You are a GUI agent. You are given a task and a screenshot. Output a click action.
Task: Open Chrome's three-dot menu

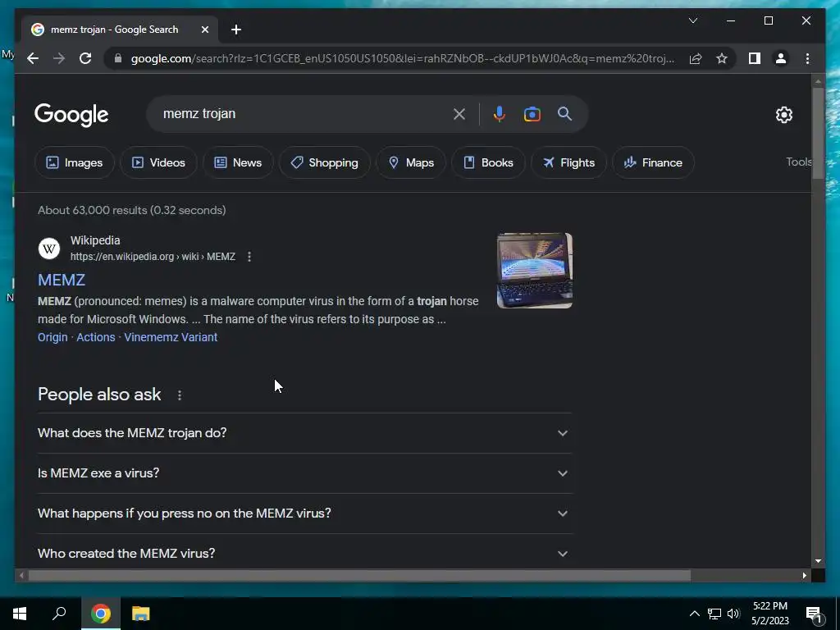pos(807,58)
